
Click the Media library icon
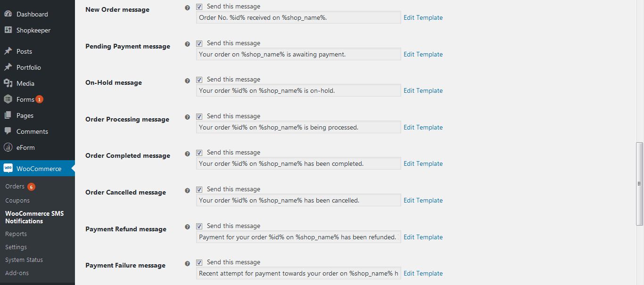coord(8,83)
